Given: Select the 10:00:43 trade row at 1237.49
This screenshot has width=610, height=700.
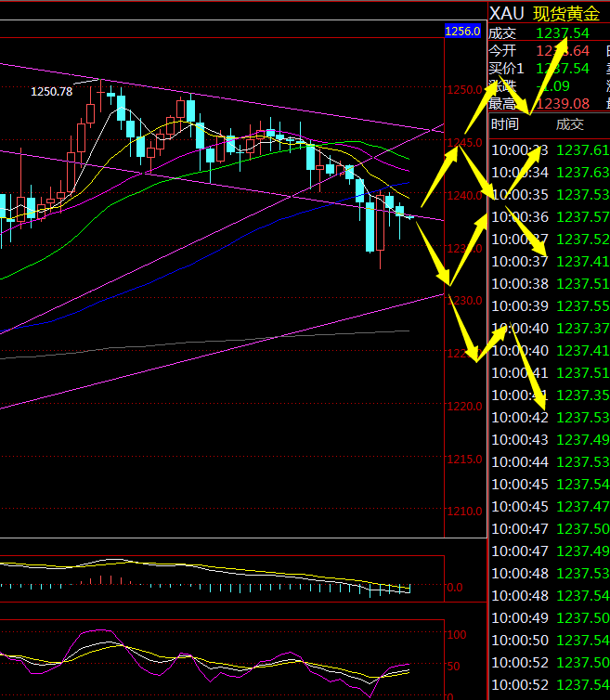Looking at the screenshot, I should 550,440.
